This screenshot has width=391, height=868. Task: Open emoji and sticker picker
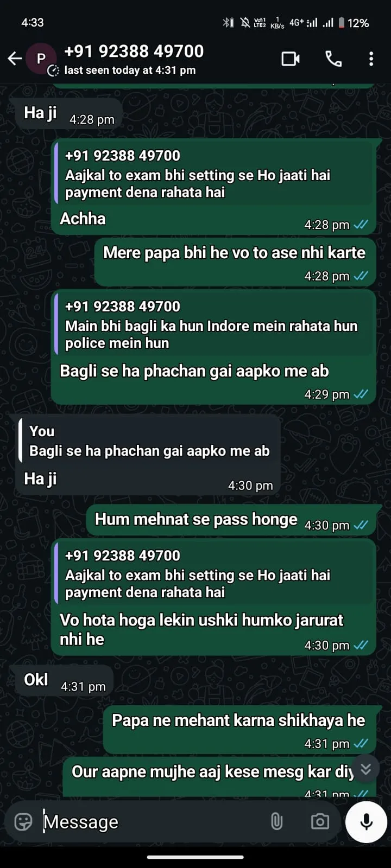(x=23, y=822)
